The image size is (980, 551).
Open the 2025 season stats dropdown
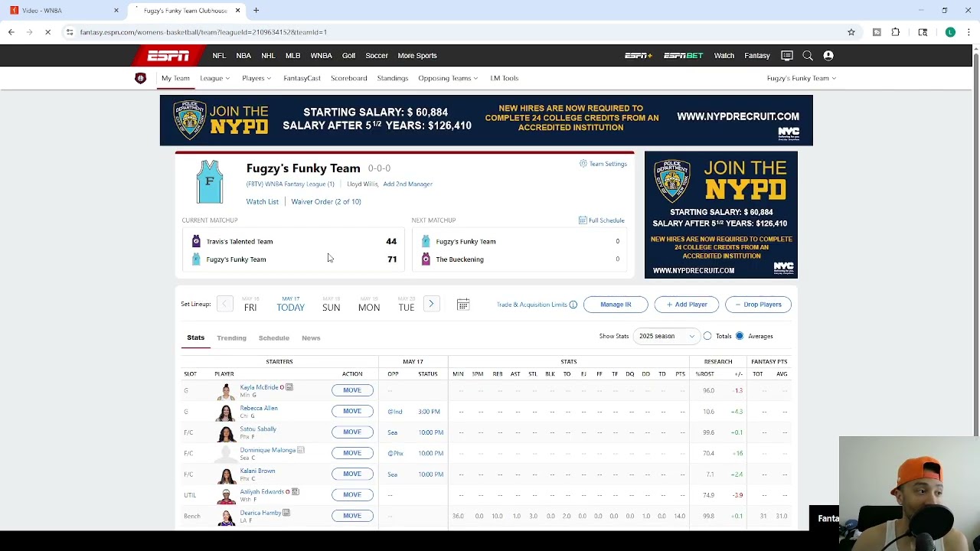[x=666, y=336]
